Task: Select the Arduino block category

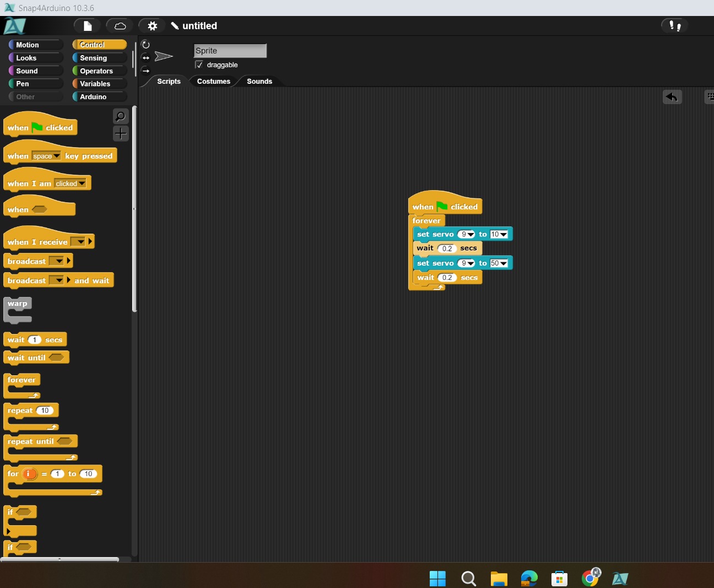Action: pos(100,96)
